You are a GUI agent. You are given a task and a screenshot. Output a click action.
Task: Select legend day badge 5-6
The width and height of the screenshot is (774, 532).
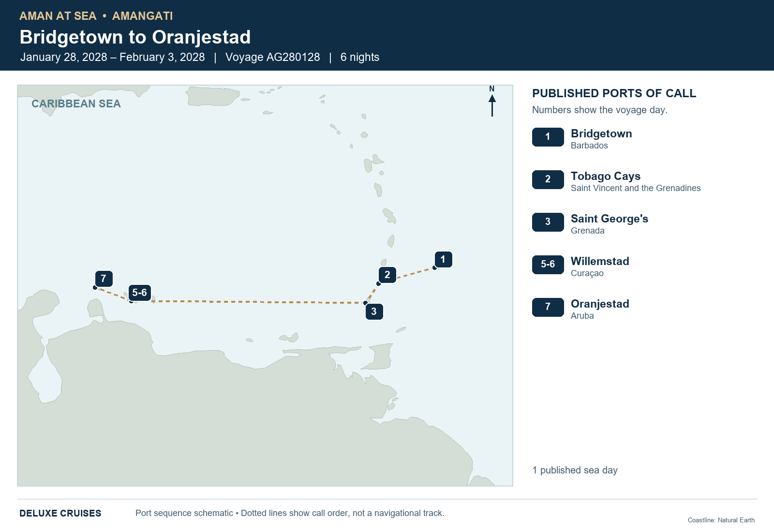[548, 265]
